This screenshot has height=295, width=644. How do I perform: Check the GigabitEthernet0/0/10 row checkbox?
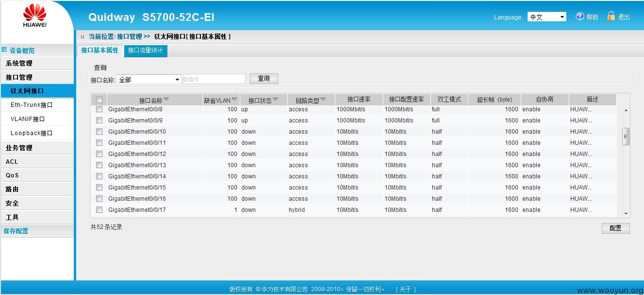pos(99,131)
